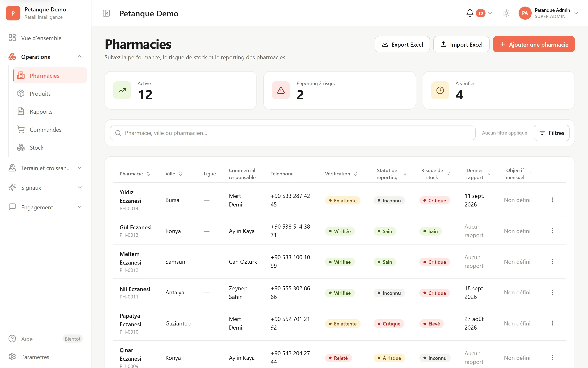This screenshot has width=588, height=368.
Task: Open the user account dropdown chevron
Action: 576,13
